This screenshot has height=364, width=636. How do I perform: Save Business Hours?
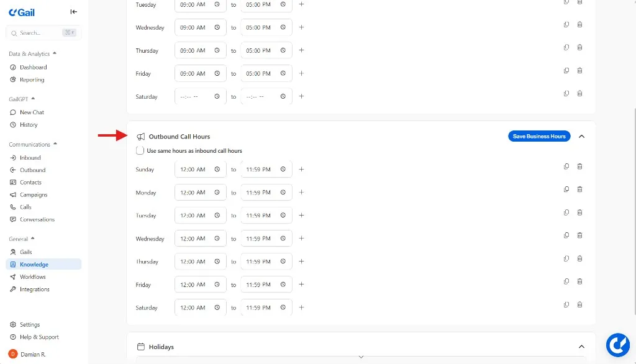pos(539,137)
